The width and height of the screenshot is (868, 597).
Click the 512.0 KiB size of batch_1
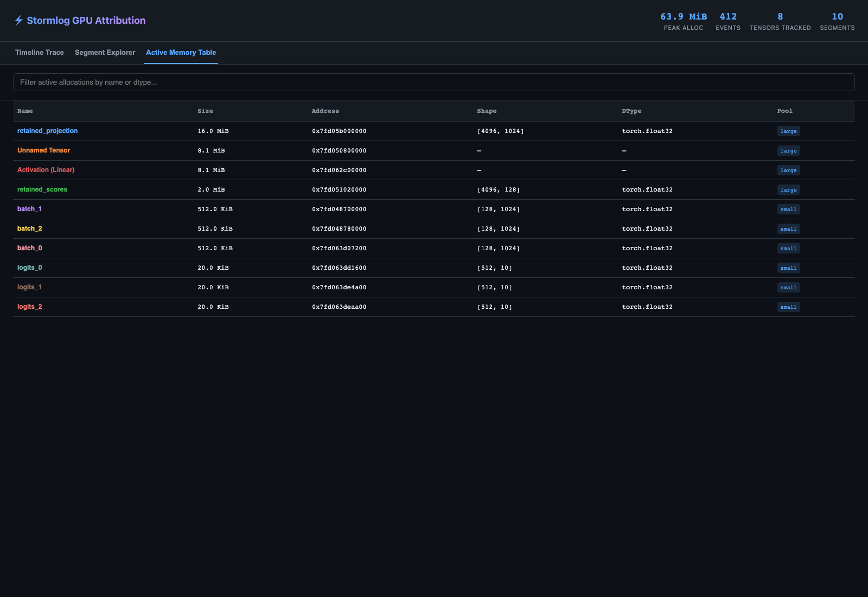point(215,209)
